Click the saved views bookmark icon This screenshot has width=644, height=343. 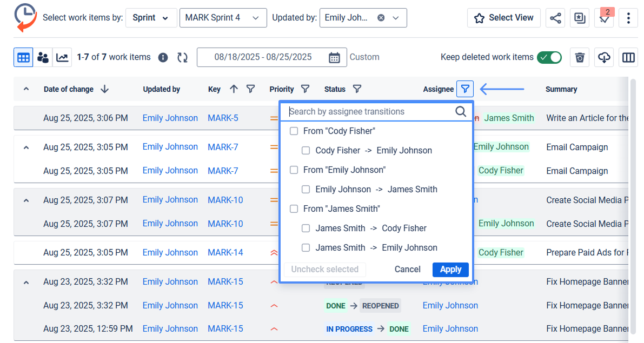(579, 17)
